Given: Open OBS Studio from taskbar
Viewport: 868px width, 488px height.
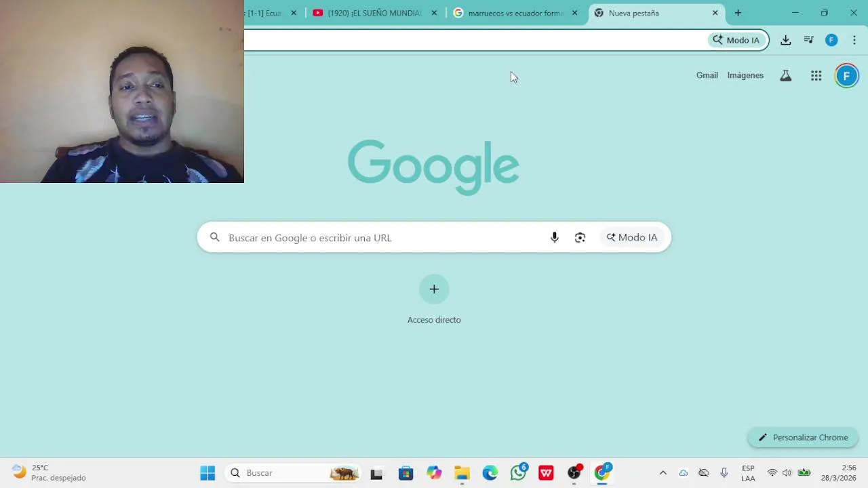Looking at the screenshot, I should point(574,473).
